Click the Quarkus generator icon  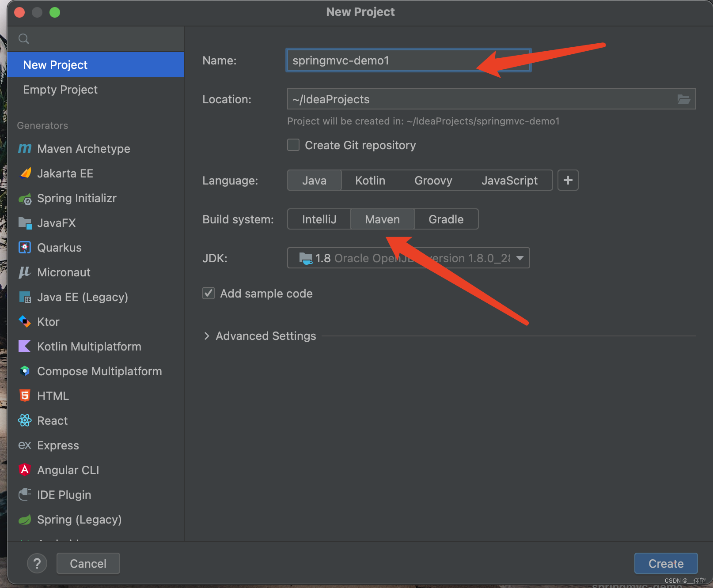tap(25, 248)
